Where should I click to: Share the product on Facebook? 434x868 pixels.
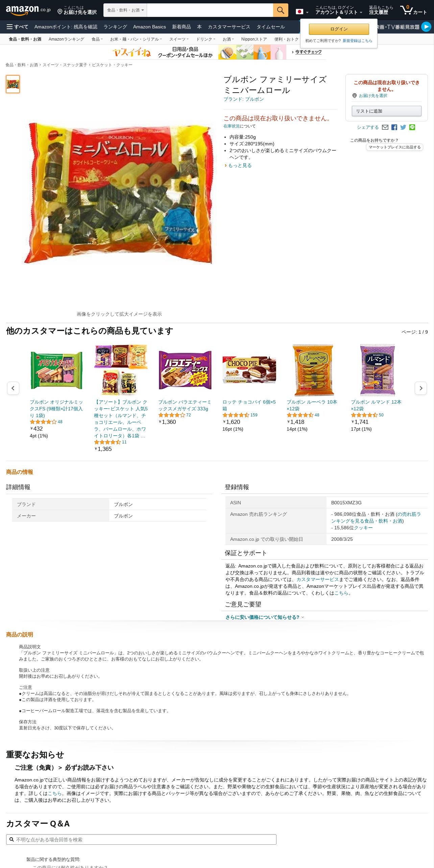[394, 127]
